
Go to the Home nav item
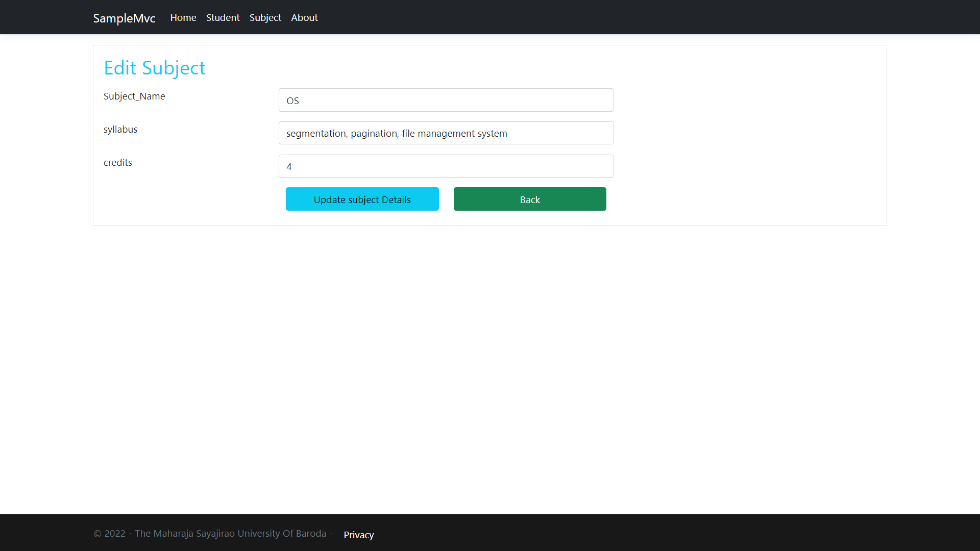click(x=183, y=17)
